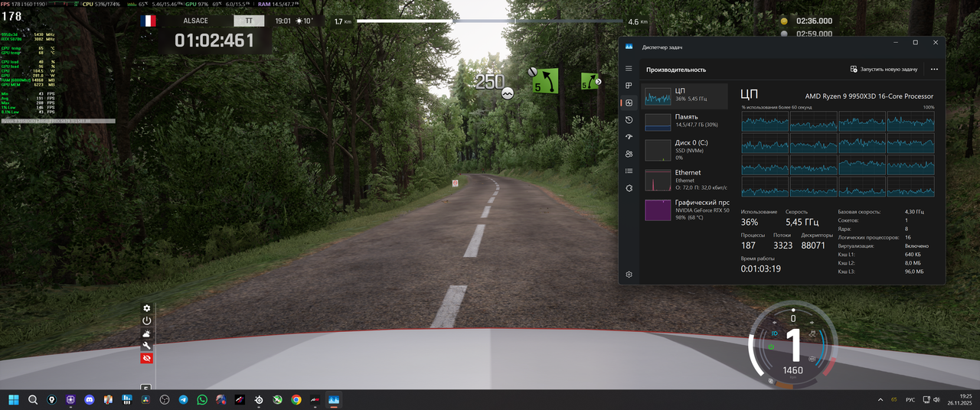Viewport: 980px width, 410px height.
Task: Open Users icon in Task Manager sidebar
Action: (x=629, y=154)
